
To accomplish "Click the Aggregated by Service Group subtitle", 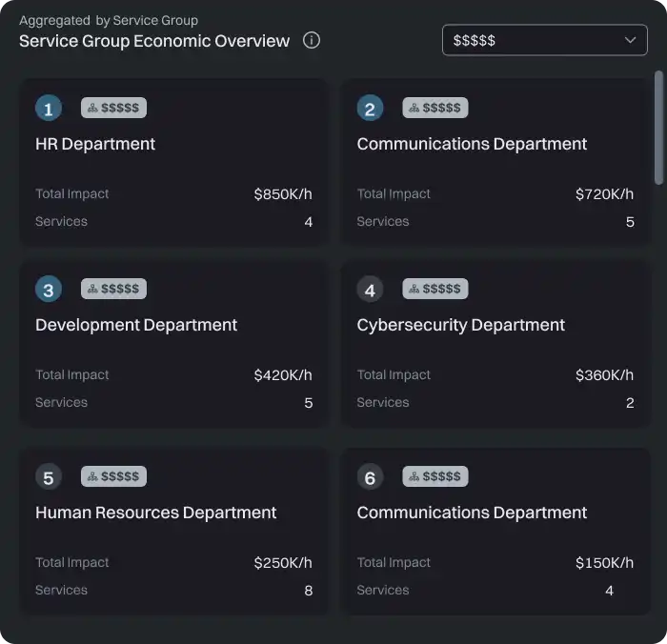I will (109, 20).
